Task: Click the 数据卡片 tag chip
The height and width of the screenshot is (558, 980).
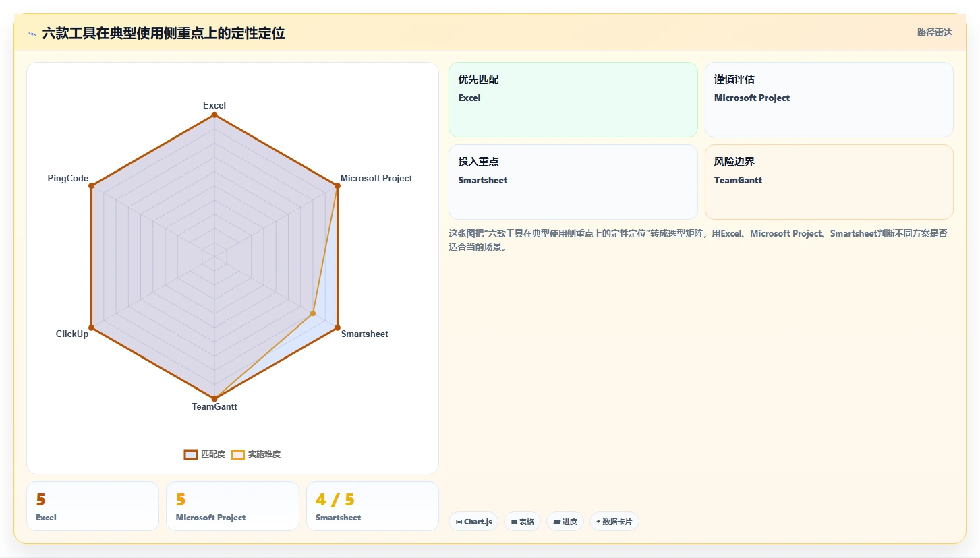Action: tap(614, 522)
